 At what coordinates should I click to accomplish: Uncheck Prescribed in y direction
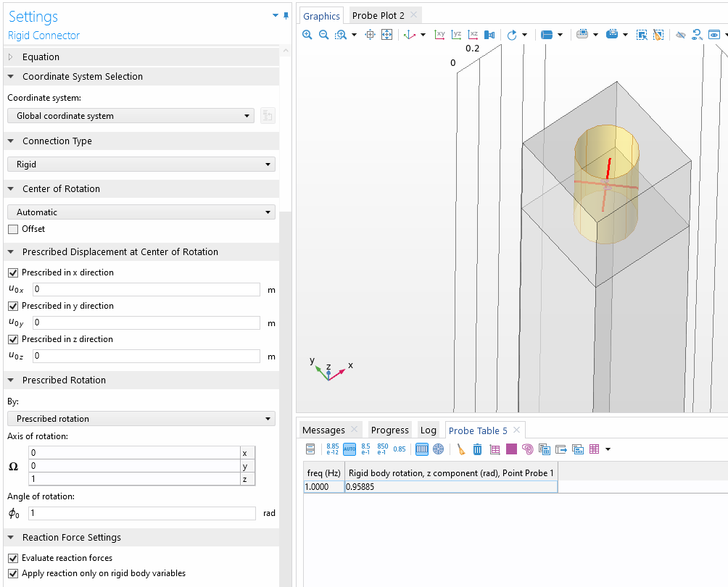pos(13,307)
